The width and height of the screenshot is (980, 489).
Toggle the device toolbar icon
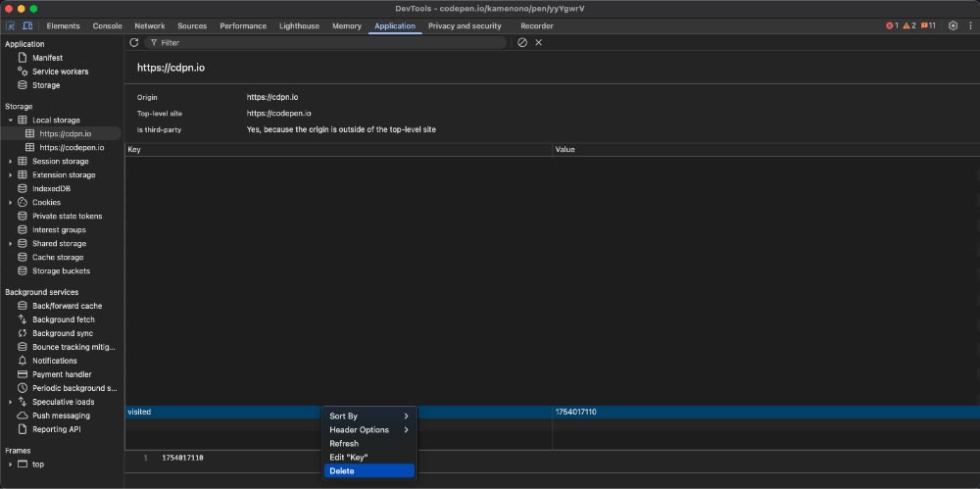click(x=27, y=25)
